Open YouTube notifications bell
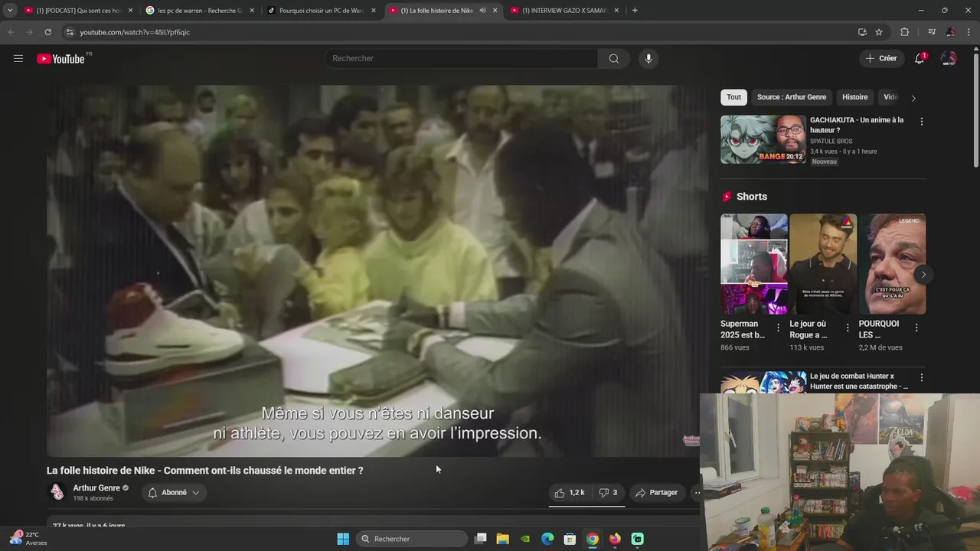This screenshot has height=551, width=980. tap(920, 58)
